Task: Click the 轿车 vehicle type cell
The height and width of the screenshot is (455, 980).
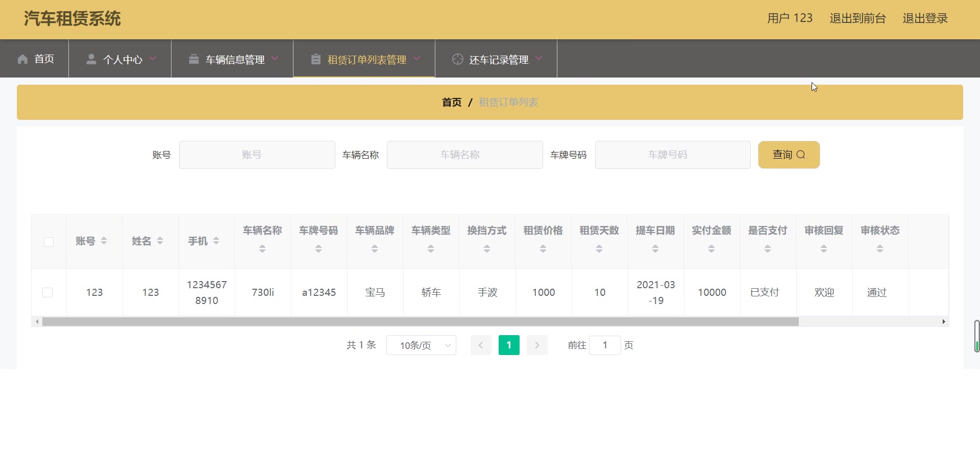Action: 431,293
